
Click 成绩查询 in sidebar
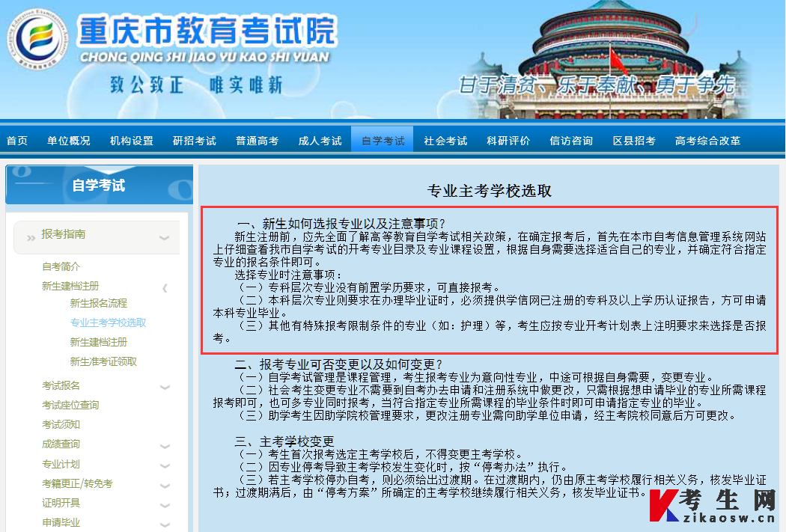(x=61, y=444)
